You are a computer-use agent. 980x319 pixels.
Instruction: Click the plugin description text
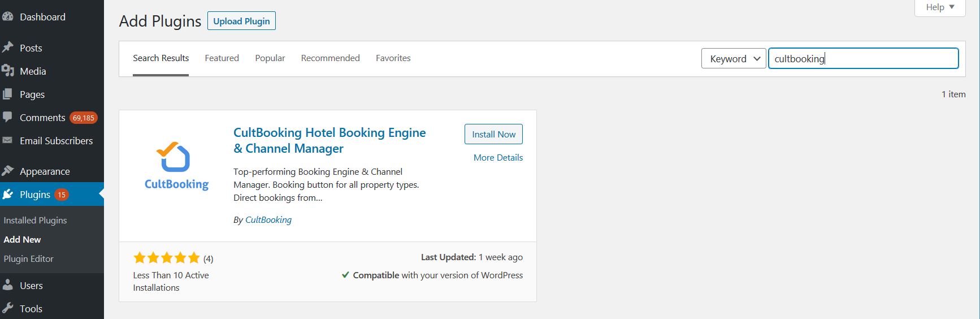click(x=326, y=184)
